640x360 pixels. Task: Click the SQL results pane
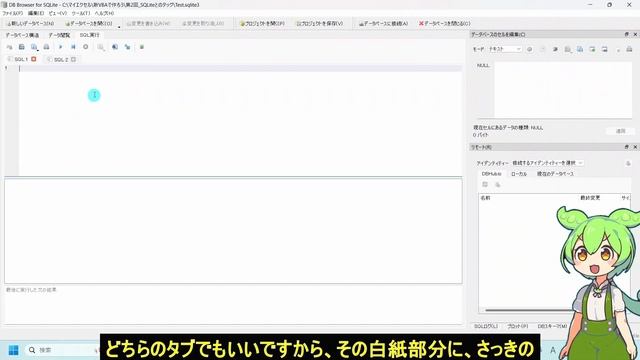point(233,231)
